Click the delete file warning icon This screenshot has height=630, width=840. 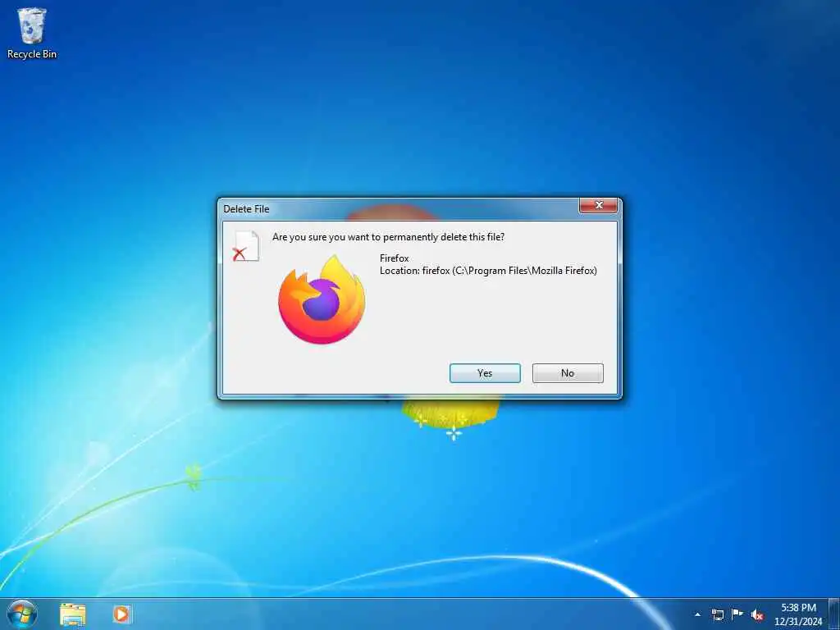[246, 246]
